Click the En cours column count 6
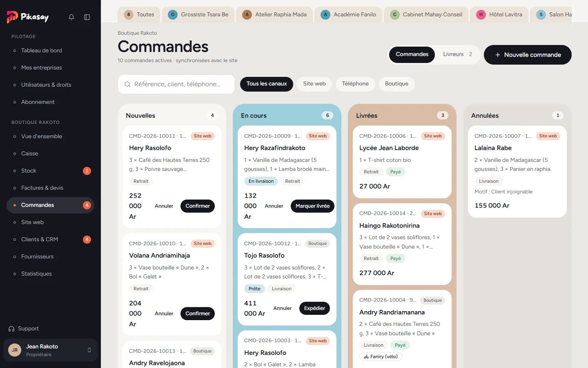588x368 pixels. 327,116
